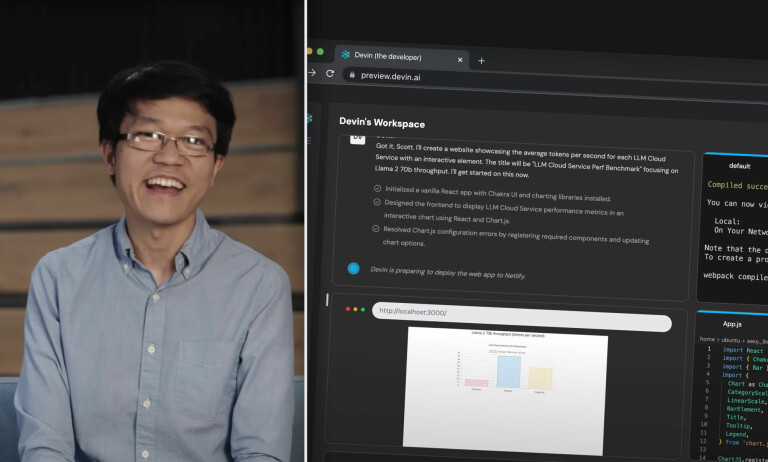Select the 'App.js' editor tab
Image resolution: width=768 pixels, height=462 pixels.
pyautogui.click(x=732, y=324)
